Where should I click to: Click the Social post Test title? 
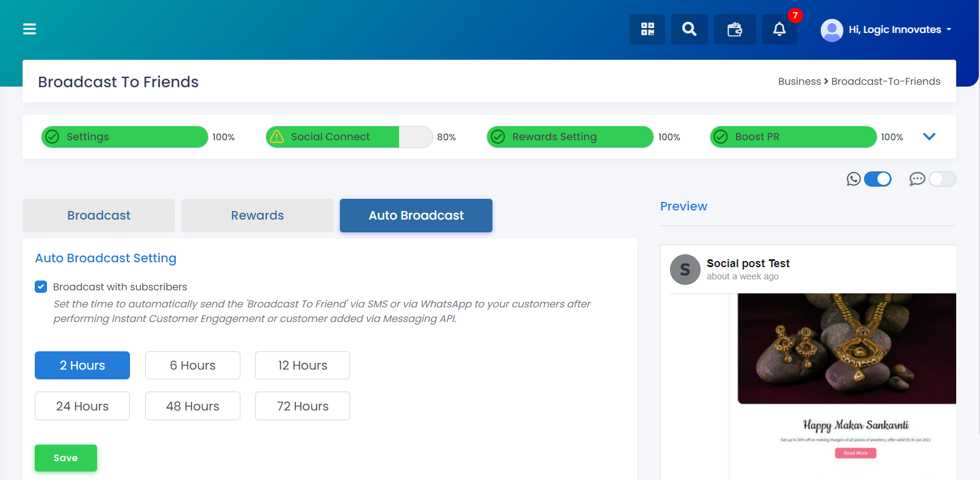coord(748,263)
